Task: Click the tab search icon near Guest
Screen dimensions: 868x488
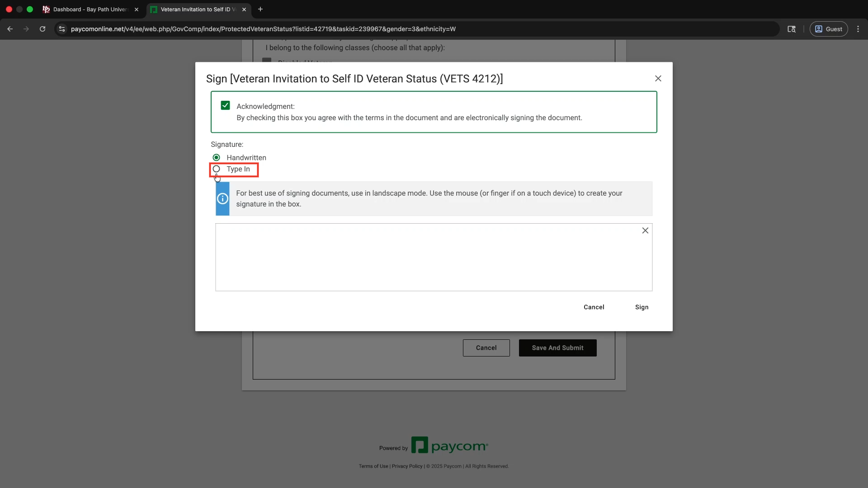Action: tap(791, 29)
